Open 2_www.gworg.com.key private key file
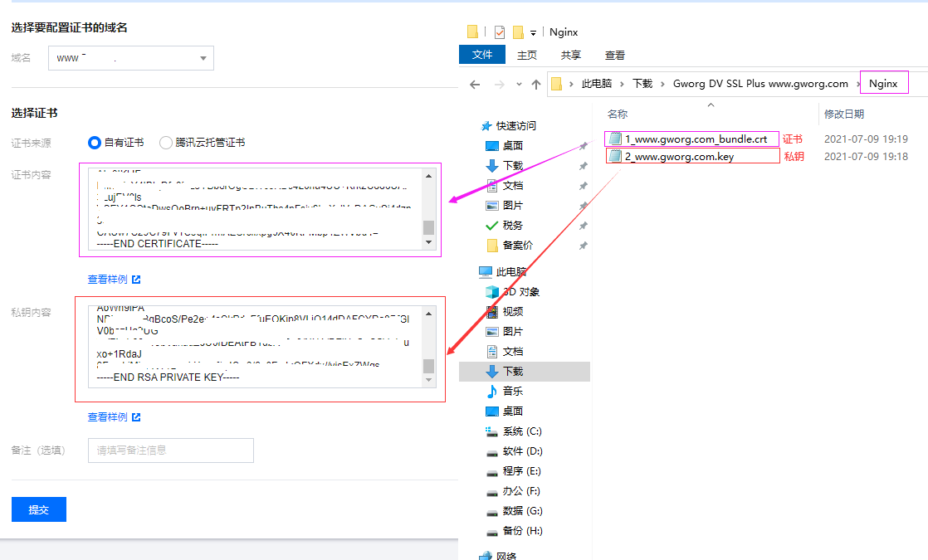This screenshot has width=928, height=560. 679,156
